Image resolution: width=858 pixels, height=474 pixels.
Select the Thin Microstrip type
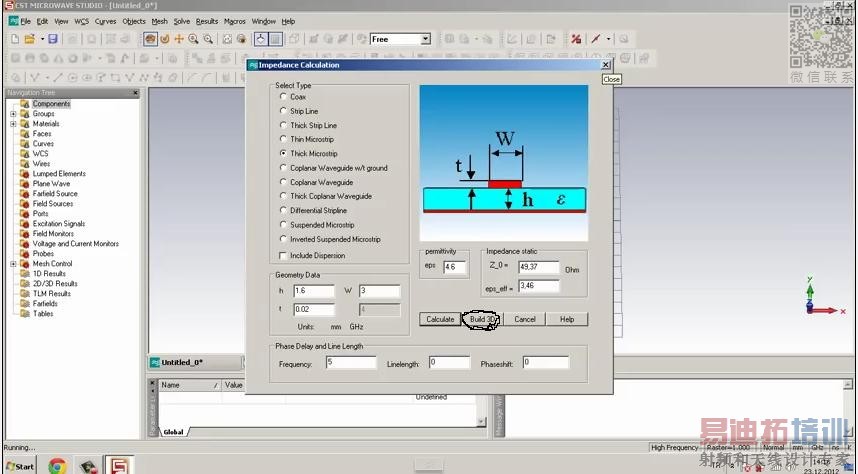(x=283, y=139)
